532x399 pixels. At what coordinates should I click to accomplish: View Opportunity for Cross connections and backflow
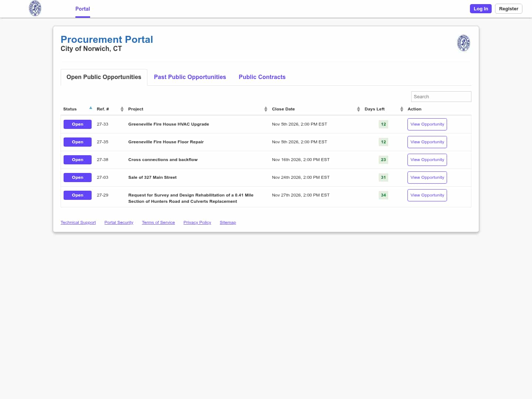[427, 160]
